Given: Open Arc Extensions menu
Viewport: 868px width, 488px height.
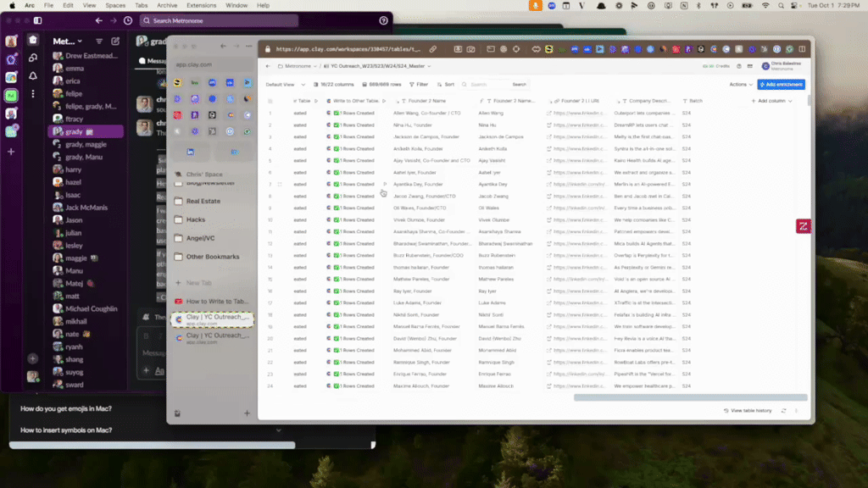Looking at the screenshot, I should [x=201, y=6].
